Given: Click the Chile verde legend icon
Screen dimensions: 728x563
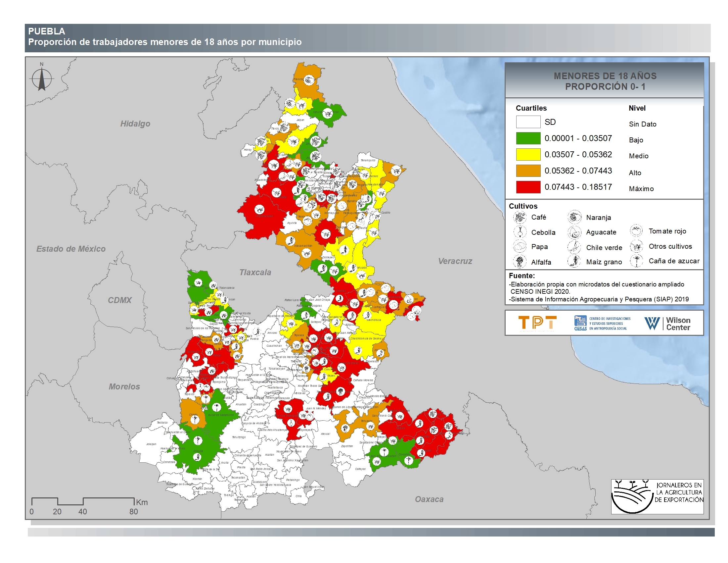Looking at the screenshot, I should 574,247.
